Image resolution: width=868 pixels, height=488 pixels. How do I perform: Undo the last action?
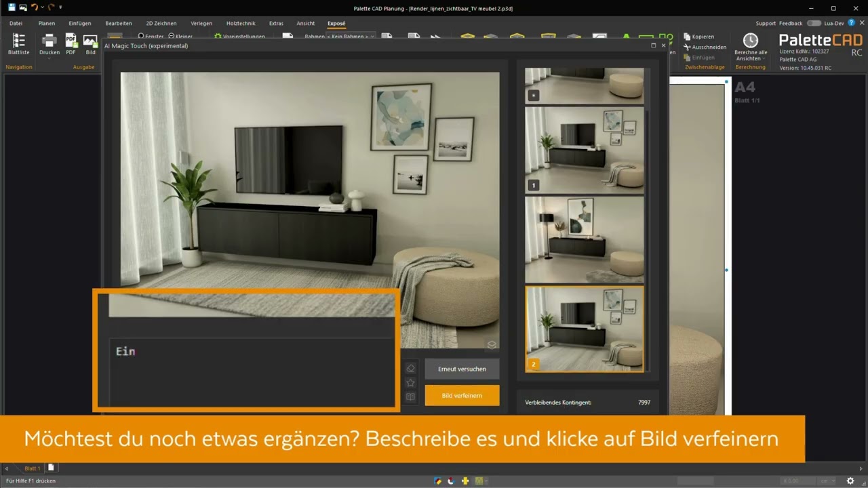coord(35,7)
